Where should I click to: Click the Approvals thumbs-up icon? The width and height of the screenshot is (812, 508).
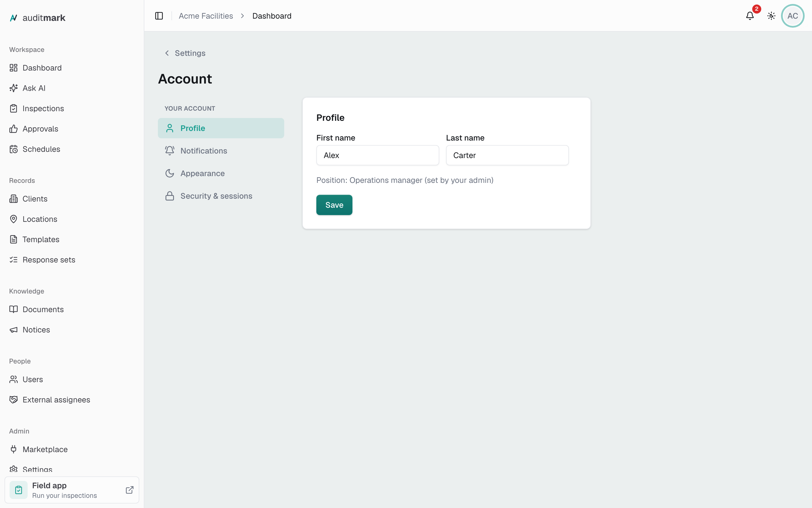coord(14,129)
